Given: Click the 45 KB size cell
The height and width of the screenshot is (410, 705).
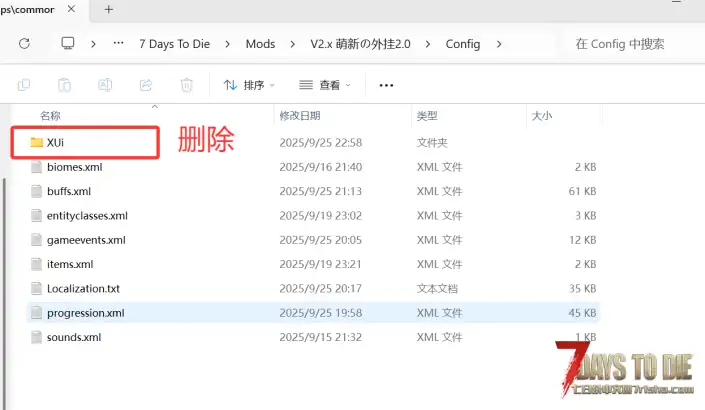Looking at the screenshot, I should [582, 313].
